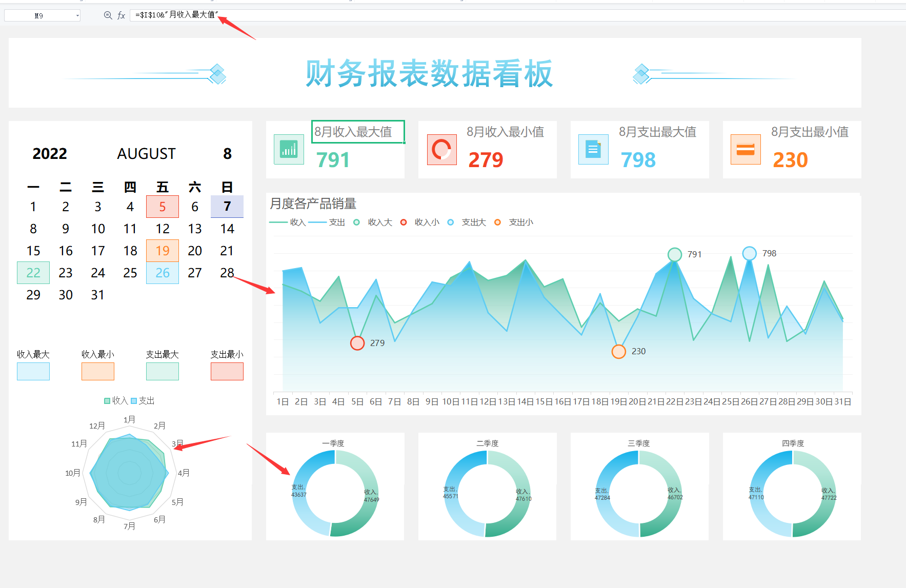906x588 pixels.
Task: Click the chart title 月度各产品销量
Action: tap(313, 204)
